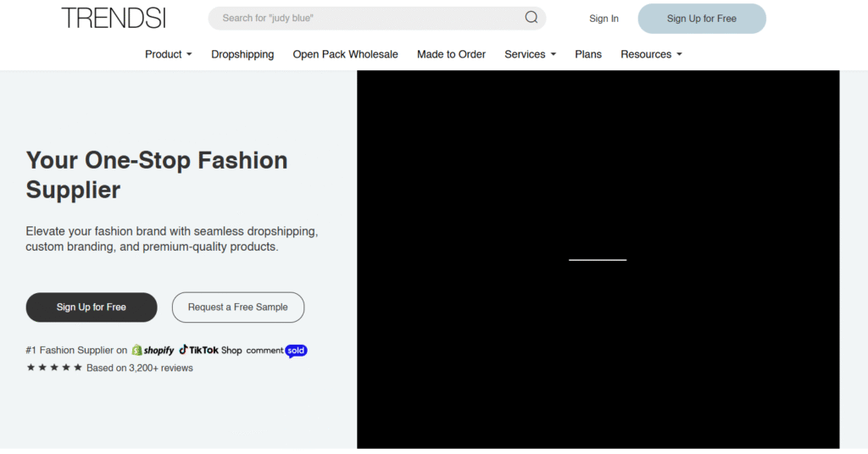Select the Made to Order menu item
Image resolution: width=868 pixels, height=454 pixels.
(x=451, y=54)
